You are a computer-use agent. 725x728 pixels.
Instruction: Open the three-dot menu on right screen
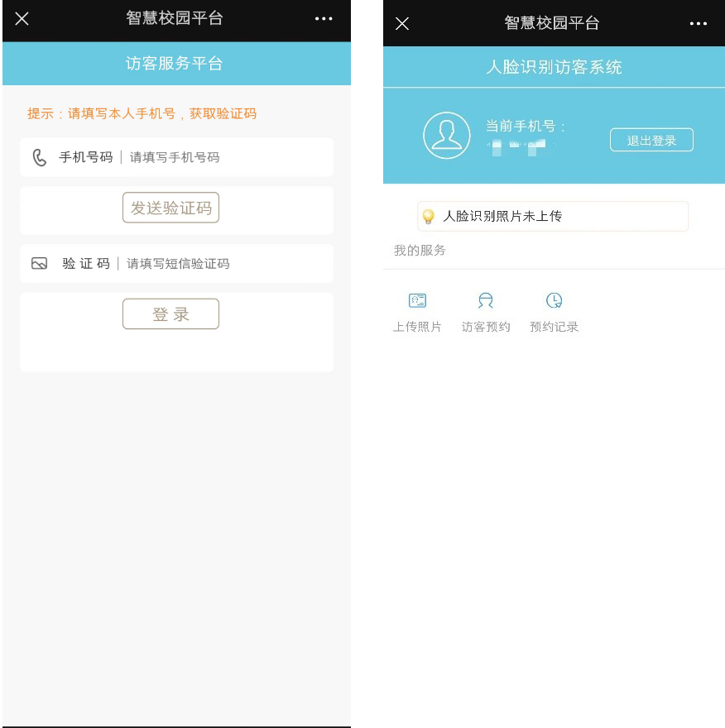698,24
